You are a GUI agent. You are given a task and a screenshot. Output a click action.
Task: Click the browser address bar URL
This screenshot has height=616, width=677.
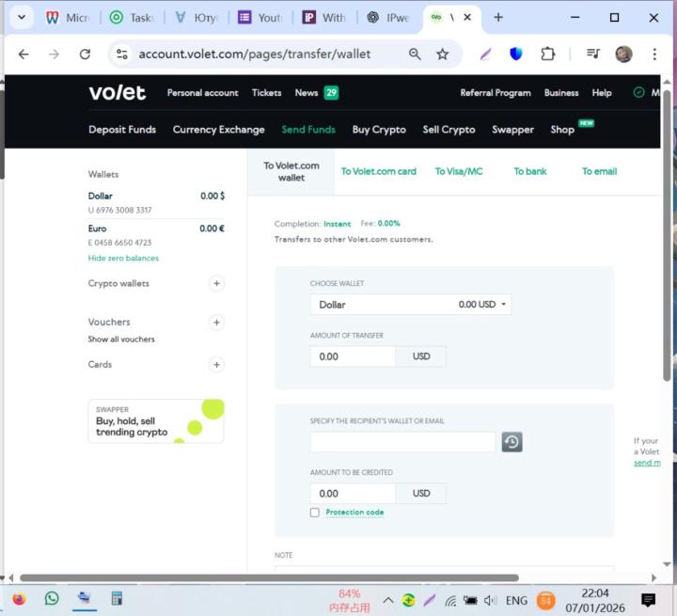tap(254, 54)
